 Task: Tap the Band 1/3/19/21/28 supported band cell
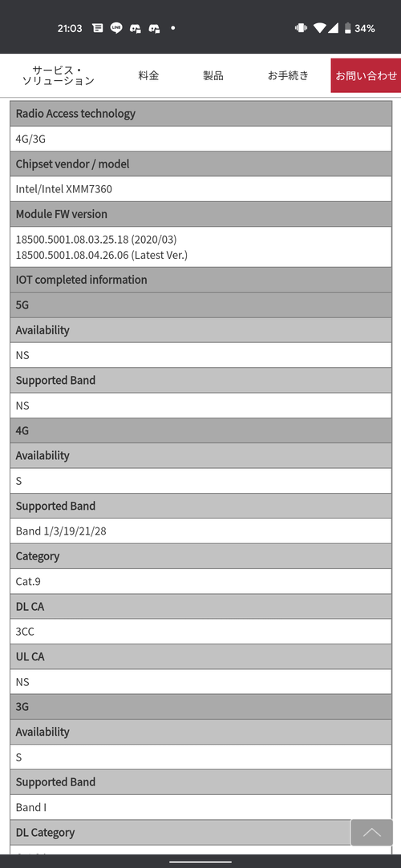[x=200, y=531]
